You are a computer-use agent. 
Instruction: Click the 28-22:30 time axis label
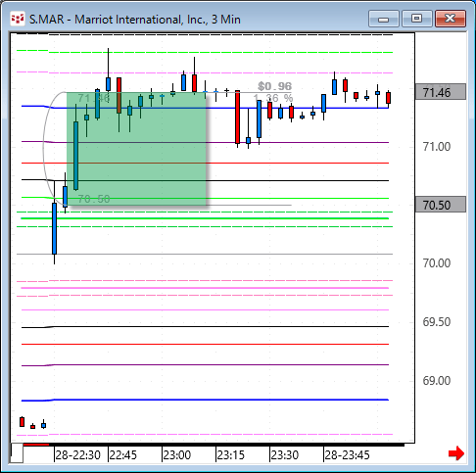(x=77, y=454)
